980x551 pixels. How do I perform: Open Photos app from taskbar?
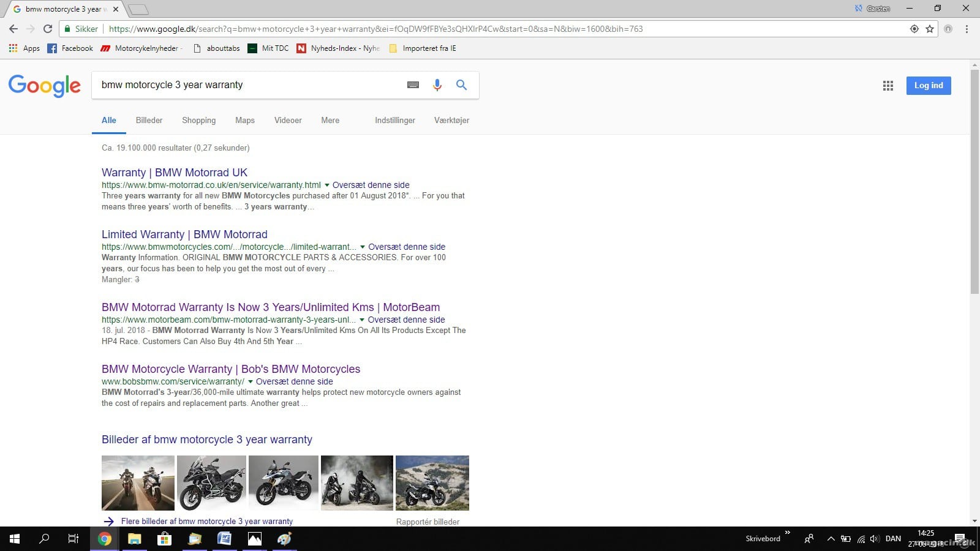254,539
